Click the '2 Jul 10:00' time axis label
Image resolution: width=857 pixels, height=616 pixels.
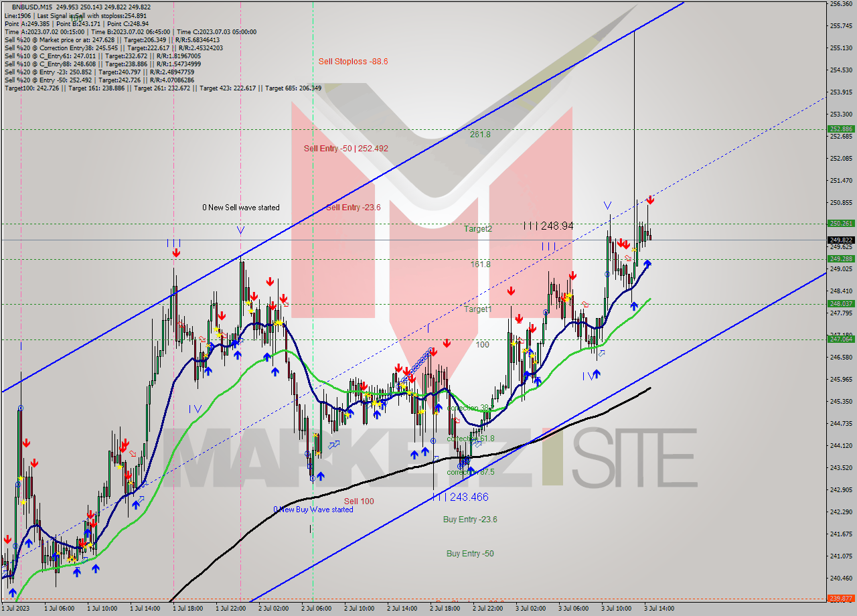pos(359,609)
